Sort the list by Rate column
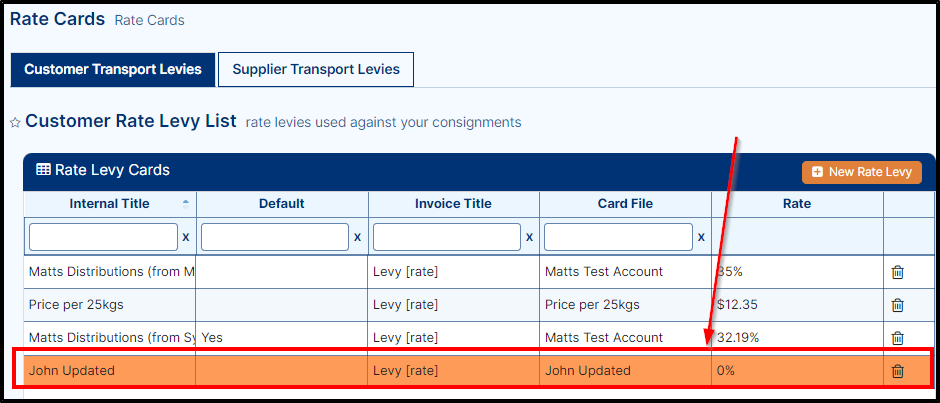This screenshot has height=403, width=940. click(x=796, y=204)
